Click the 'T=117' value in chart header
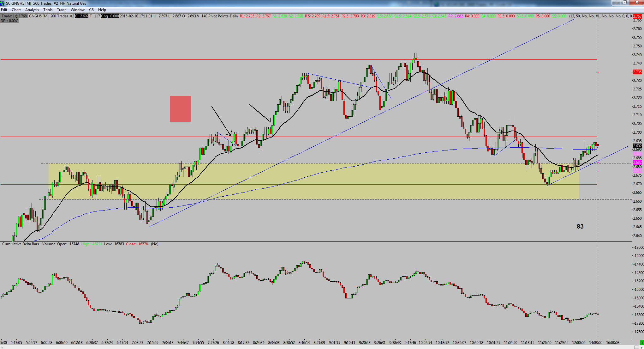The width and height of the screenshot is (644, 349). click(x=95, y=16)
